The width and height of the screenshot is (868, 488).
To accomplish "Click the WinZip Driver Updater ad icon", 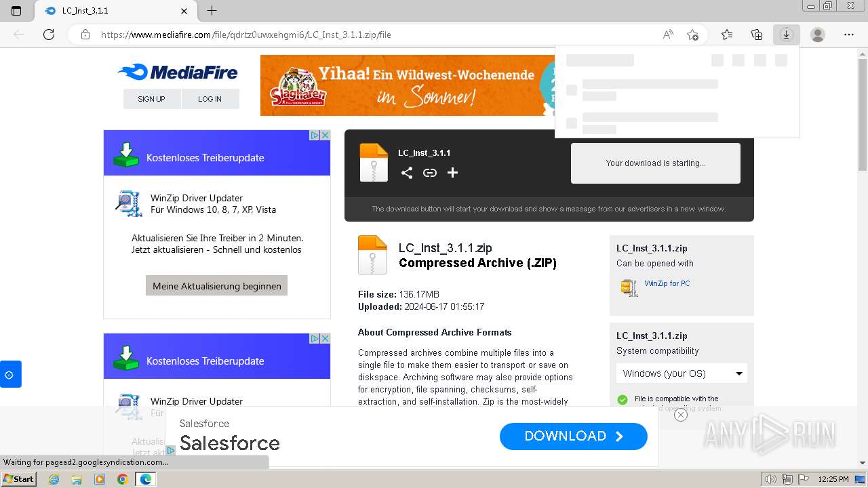I will coord(128,203).
